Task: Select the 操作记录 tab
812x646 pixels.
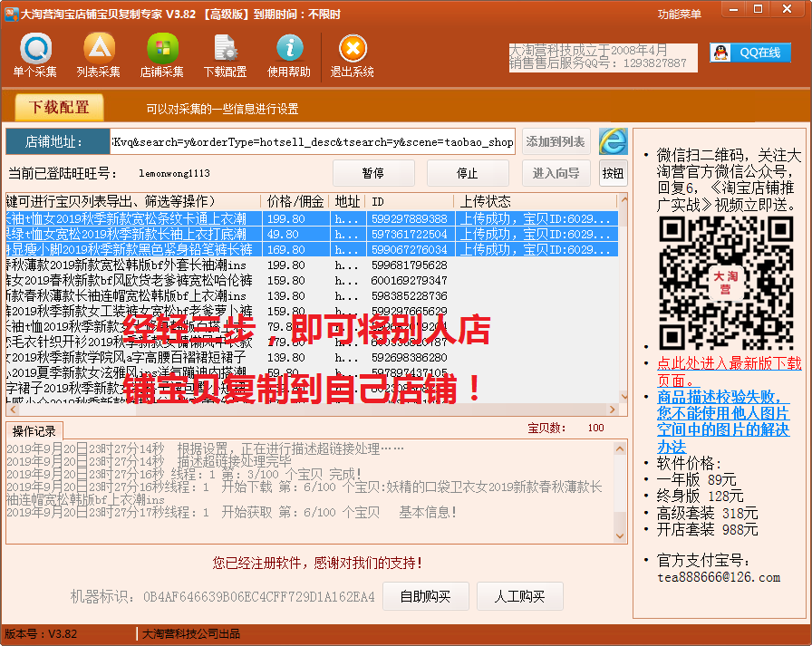Action: (x=34, y=431)
